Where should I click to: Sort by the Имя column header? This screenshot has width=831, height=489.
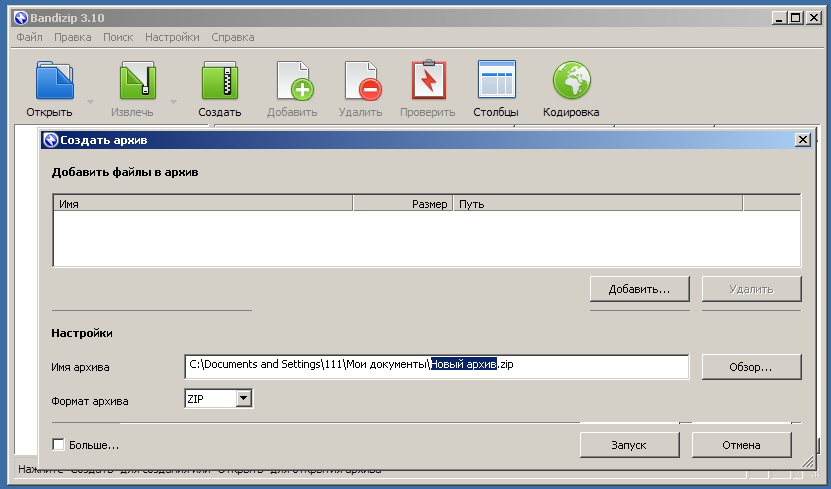[203, 204]
